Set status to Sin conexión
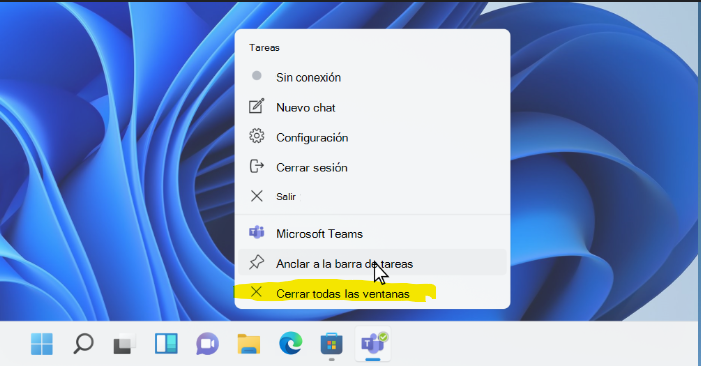 372,77
